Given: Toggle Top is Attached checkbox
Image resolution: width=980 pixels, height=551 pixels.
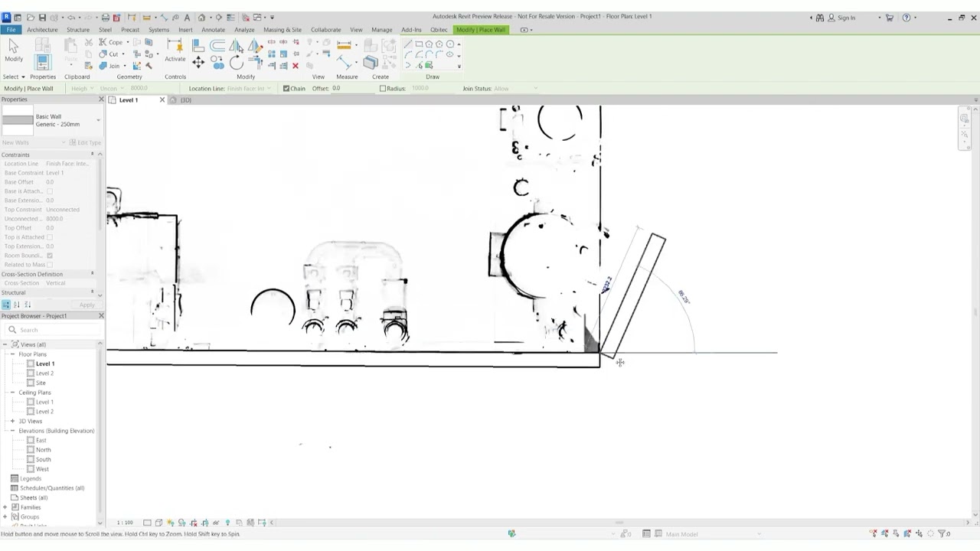Looking at the screenshot, I should pos(50,237).
